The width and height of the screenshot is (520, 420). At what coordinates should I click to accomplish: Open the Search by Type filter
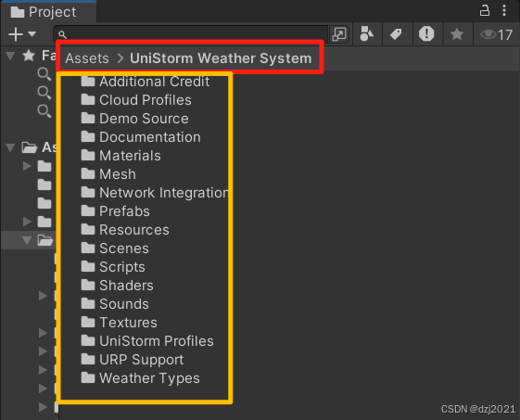(x=366, y=33)
